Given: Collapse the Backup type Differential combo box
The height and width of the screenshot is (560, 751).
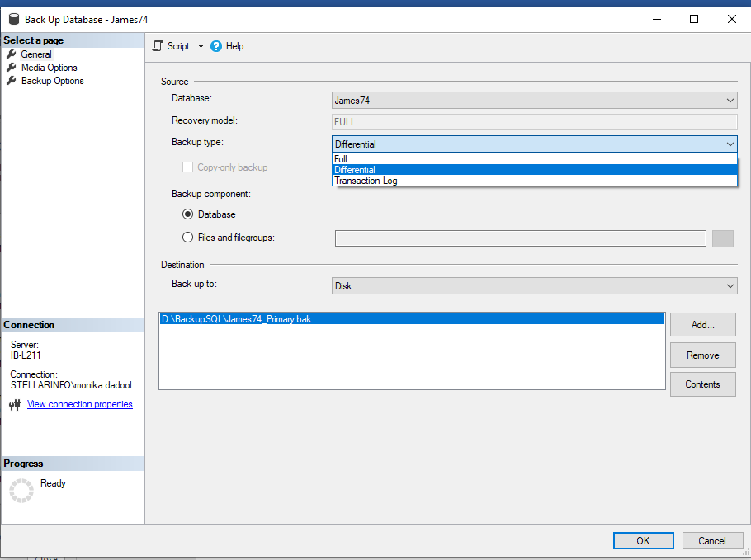Looking at the screenshot, I should pos(535,144).
